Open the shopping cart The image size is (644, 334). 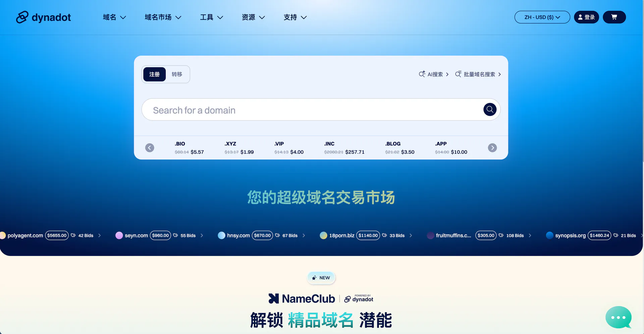[x=614, y=17]
